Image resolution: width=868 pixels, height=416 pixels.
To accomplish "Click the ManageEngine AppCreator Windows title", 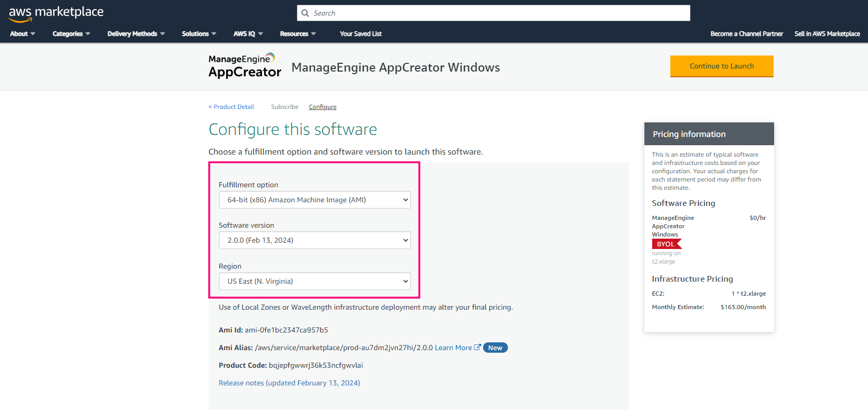I will tap(395, 67).
